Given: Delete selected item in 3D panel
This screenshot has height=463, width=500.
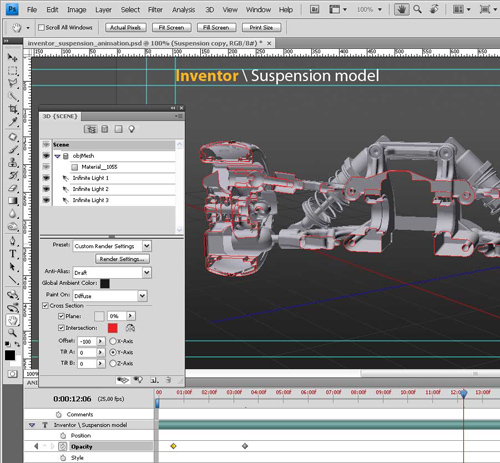Looking at the screenshot, I should tap(169, 380).
